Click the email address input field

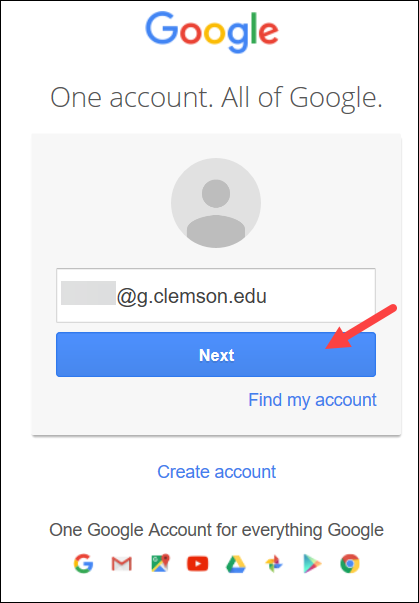[216, 295]
